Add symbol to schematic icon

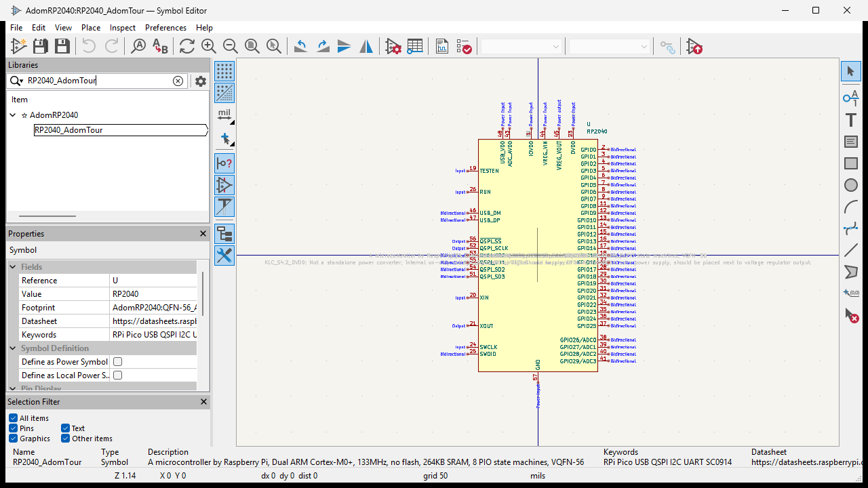[x=694, y=46]
